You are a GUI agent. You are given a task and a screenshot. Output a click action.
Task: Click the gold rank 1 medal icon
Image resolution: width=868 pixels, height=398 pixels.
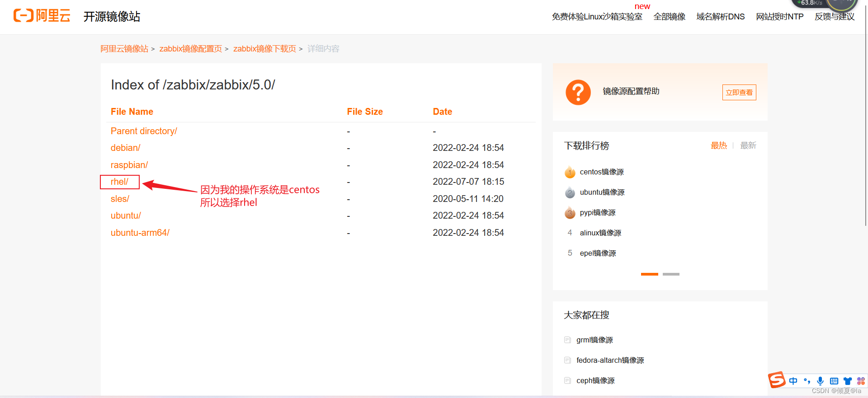point(570,172)
